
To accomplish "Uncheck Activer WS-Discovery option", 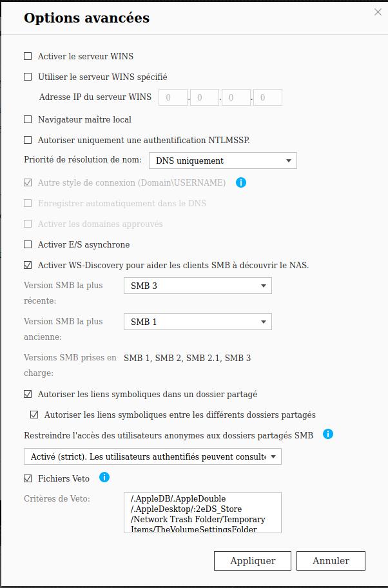I will tap(28, 265).
